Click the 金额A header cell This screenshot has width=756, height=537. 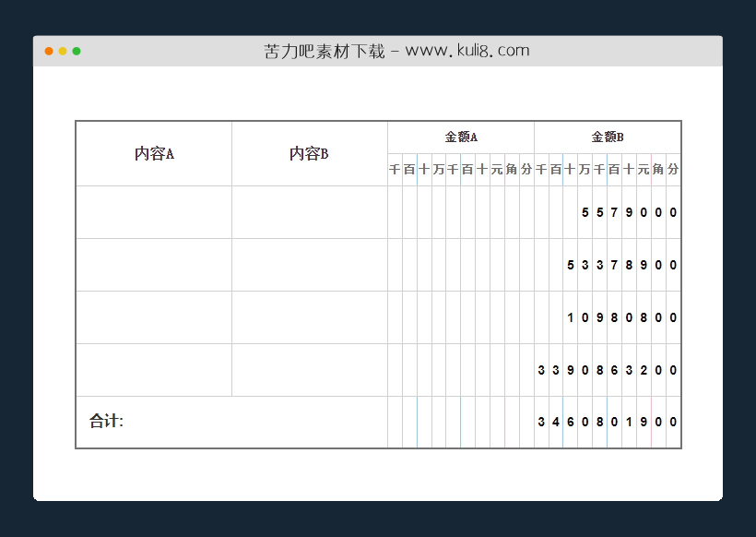pos(460,137)
